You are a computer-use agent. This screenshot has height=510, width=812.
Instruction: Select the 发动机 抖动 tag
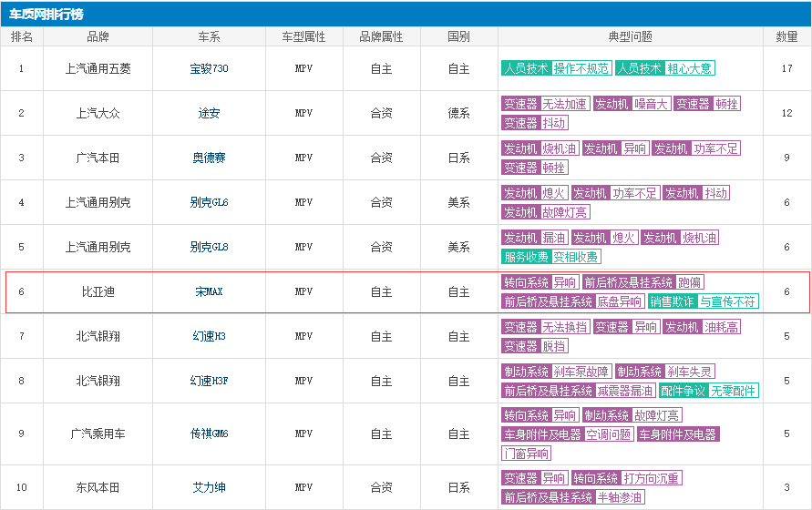(696, 193)
